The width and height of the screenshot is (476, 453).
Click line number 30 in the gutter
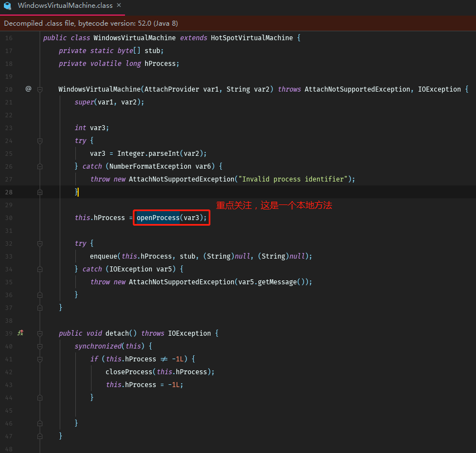(9, 217)
